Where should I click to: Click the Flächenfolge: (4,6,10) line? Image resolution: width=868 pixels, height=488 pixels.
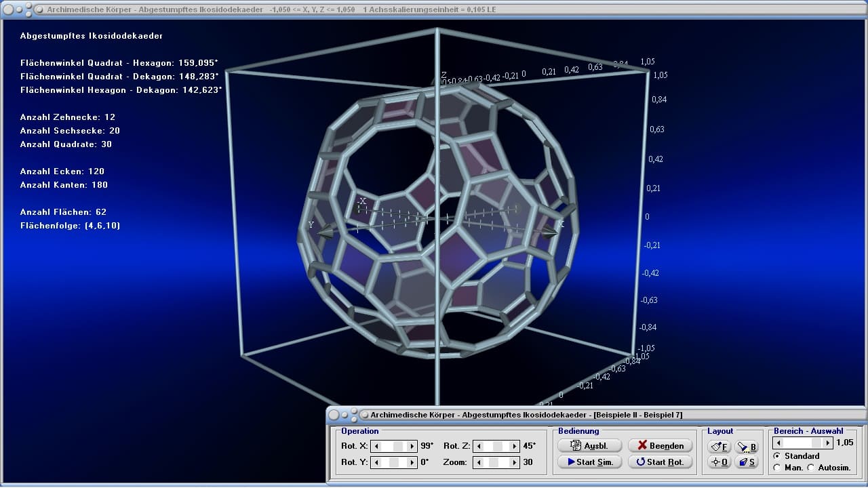point(71,226)
